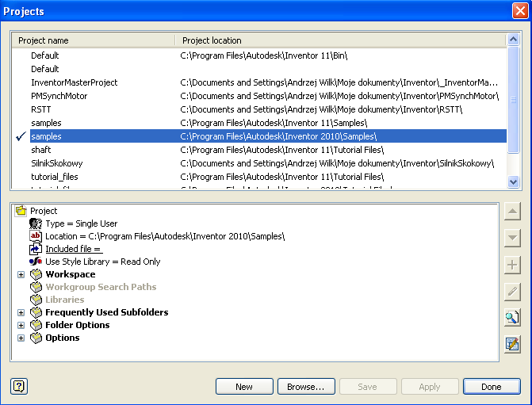Select the Workspace label in the tree

pos(71,274)
